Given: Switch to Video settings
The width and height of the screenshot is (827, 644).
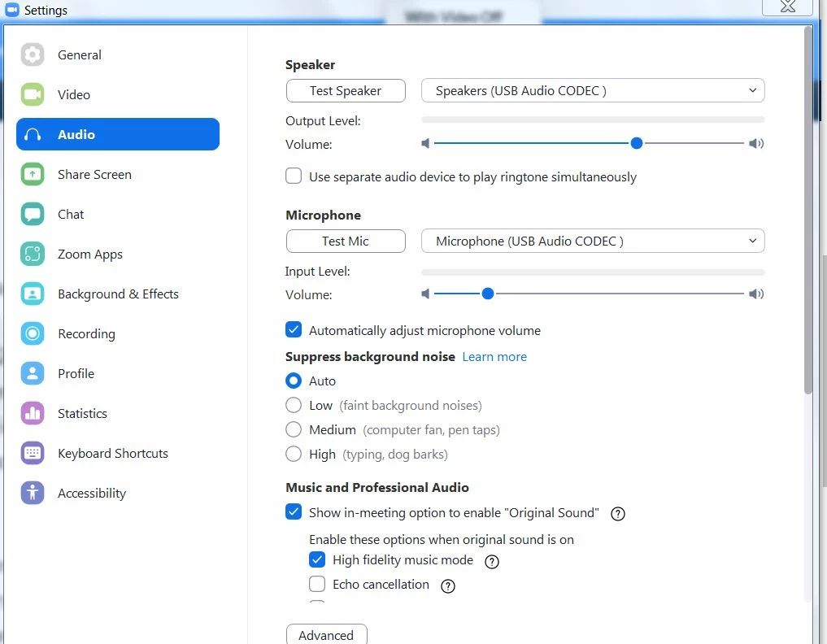Looking at the screenshot, I should (118, 94).
